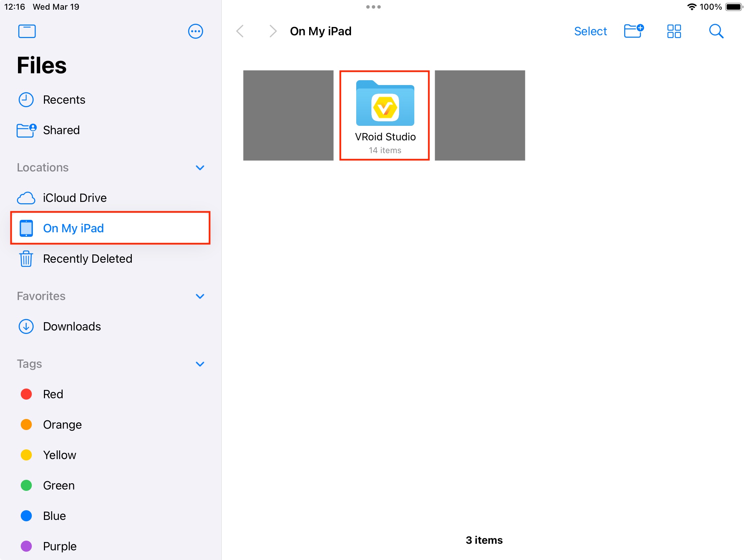Tap the Select button
This screenshot has width=747, height=560.
coord(590,31)
